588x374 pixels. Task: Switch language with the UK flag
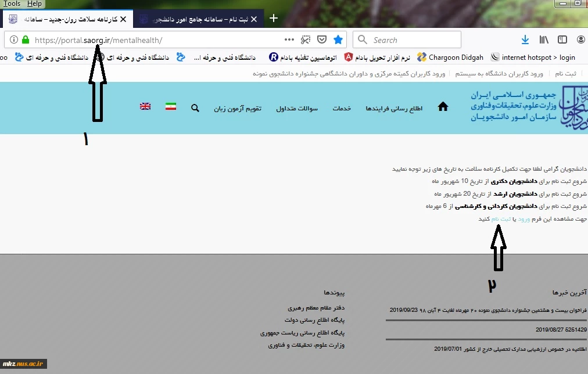[145, 106]
